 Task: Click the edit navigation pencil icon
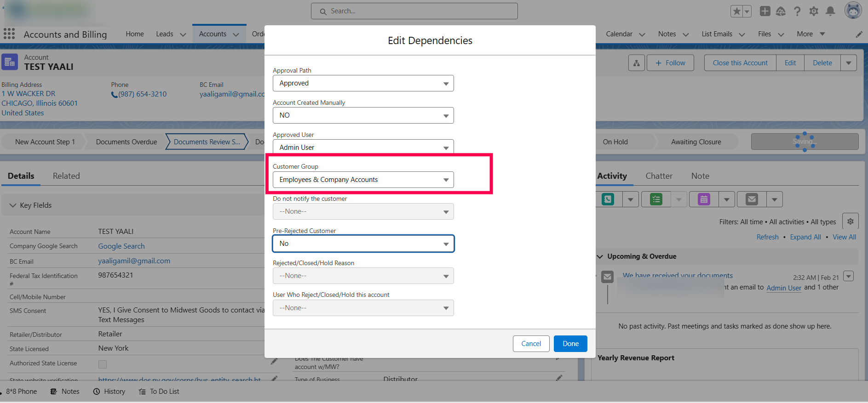coord(859,34)
